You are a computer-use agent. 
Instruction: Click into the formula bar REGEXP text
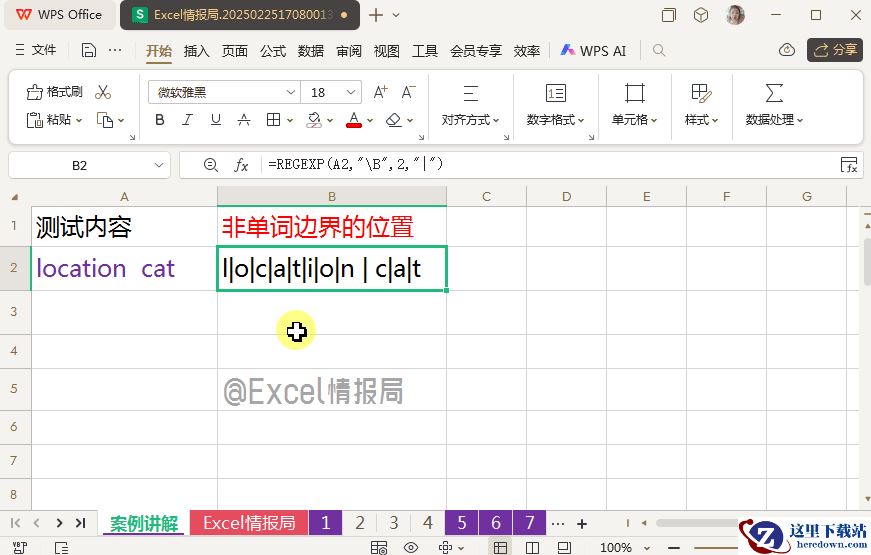click(x=356, y=164)
